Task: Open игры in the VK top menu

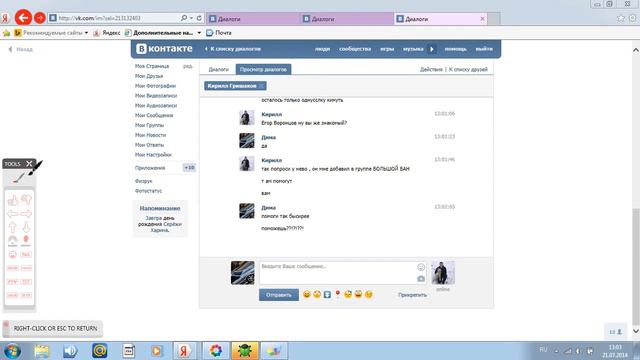Action: (x=387, y=49)
